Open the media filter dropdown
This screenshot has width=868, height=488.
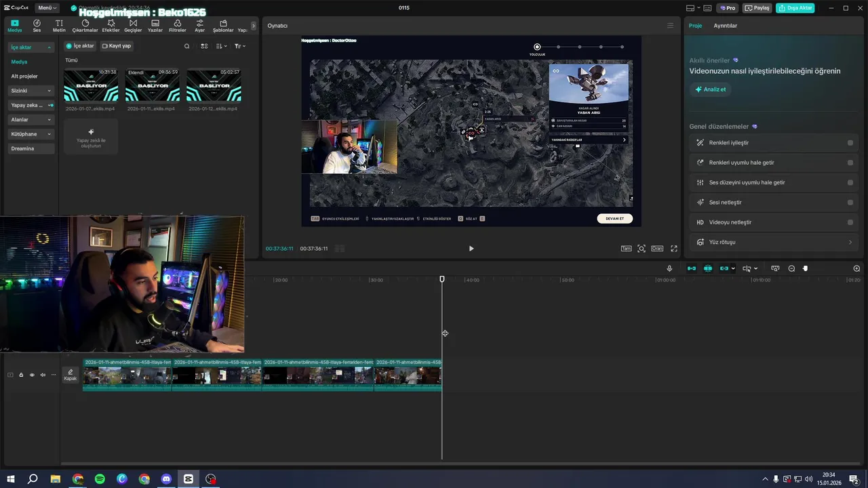pyautogui.click(x=240, y=46)
